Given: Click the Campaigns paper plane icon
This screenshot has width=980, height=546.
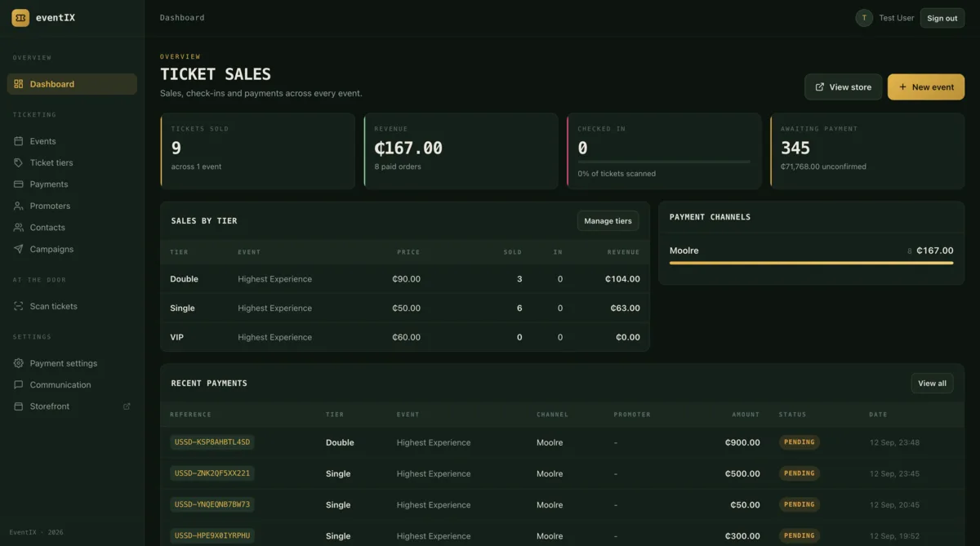Looking at the screenshot, I should (19, 249).
